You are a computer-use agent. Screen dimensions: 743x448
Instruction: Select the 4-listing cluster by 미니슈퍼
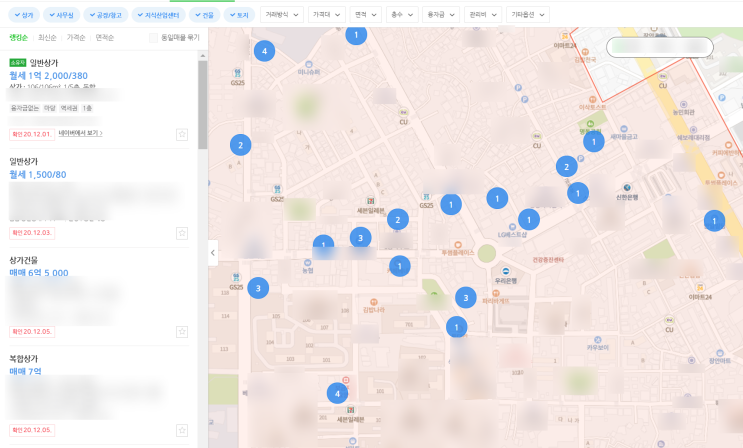click(x=264, y=51)
